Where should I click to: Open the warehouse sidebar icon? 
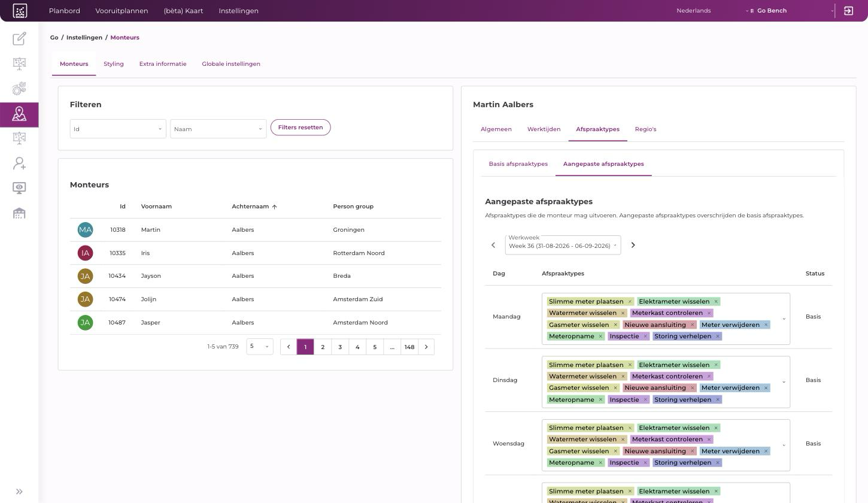click(x=19, y=213)
